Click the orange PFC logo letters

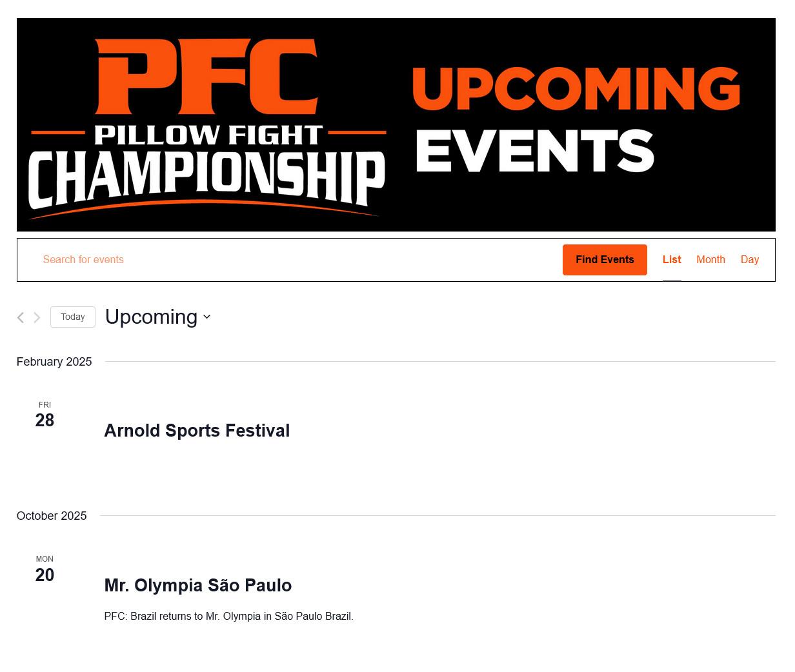(x=206, y=77)
